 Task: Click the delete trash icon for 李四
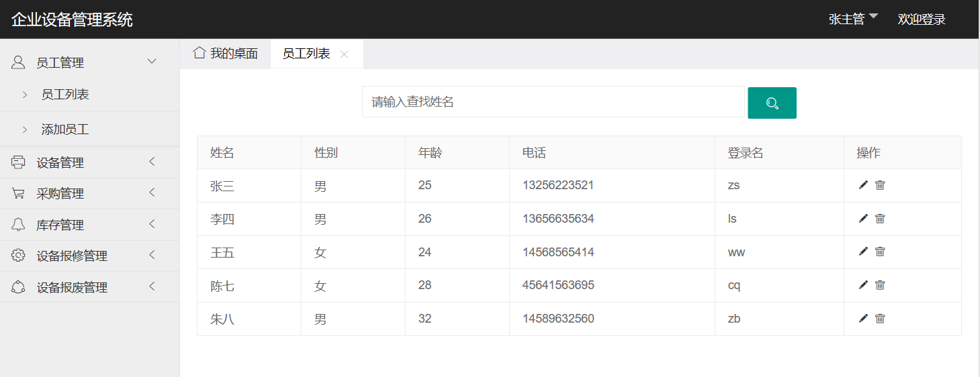tap(880, 219)
